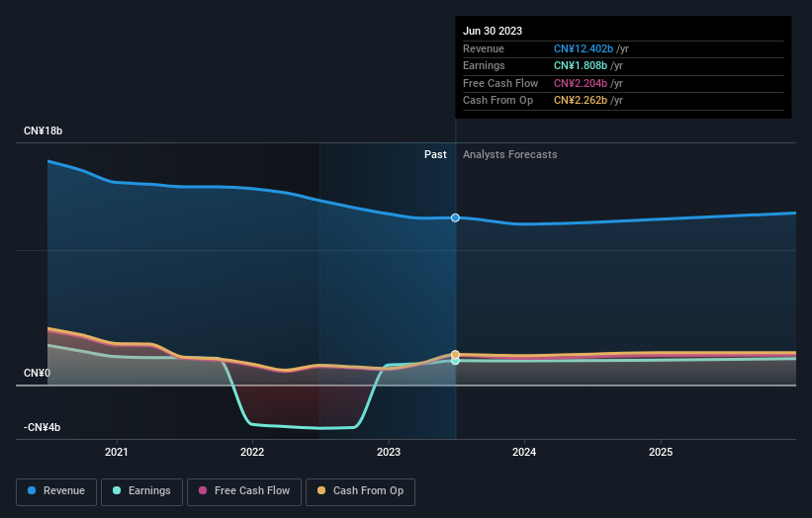Click the Free Cash Flow label in tooltip

coord(500,83)
